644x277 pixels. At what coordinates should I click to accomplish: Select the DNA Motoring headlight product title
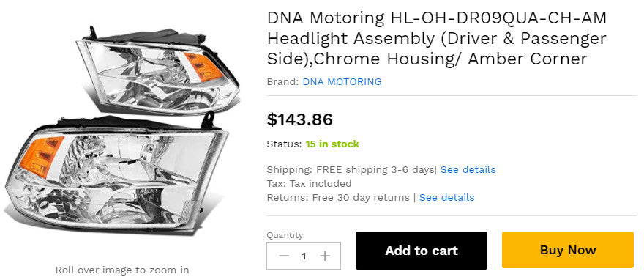click(x=437, y=39)
